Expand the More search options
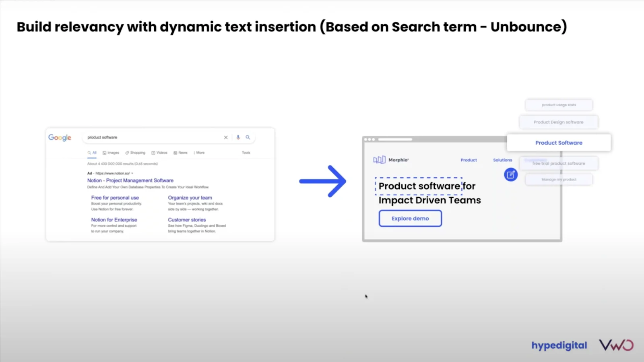 tap(199, 153)
